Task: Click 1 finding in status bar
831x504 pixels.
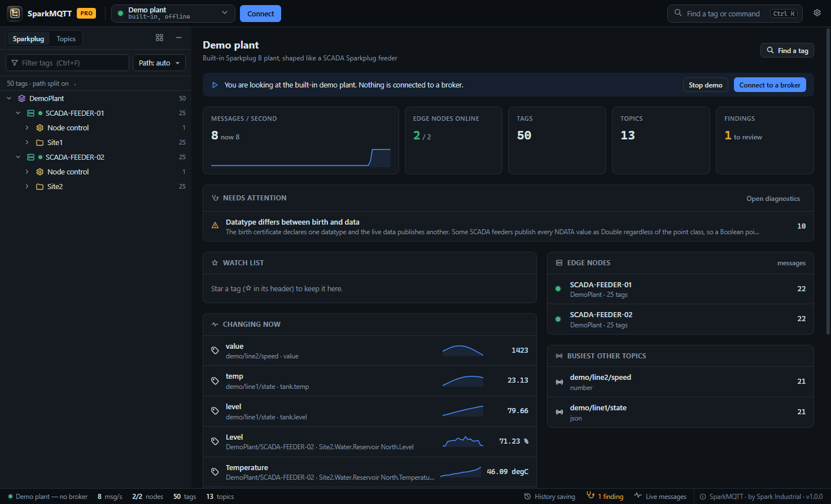Action: pyautogui.click(x=605, y=496)
